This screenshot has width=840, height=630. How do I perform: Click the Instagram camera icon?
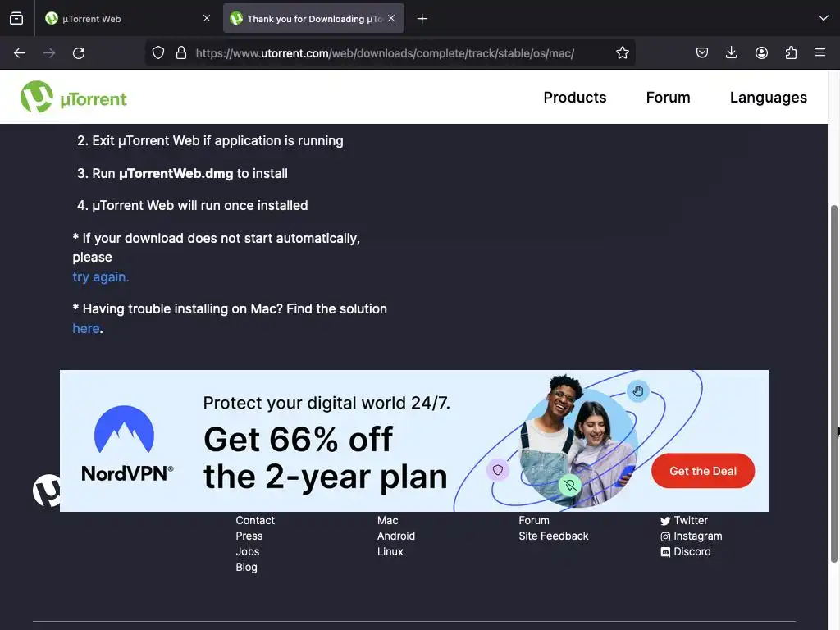pyautogui.click(x=665, y=536)
